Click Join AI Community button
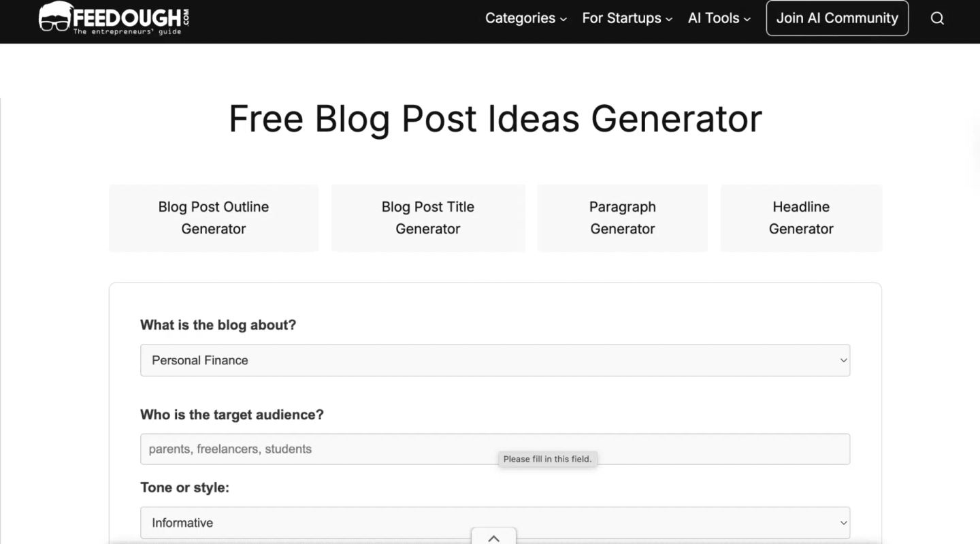 point(837,18)
